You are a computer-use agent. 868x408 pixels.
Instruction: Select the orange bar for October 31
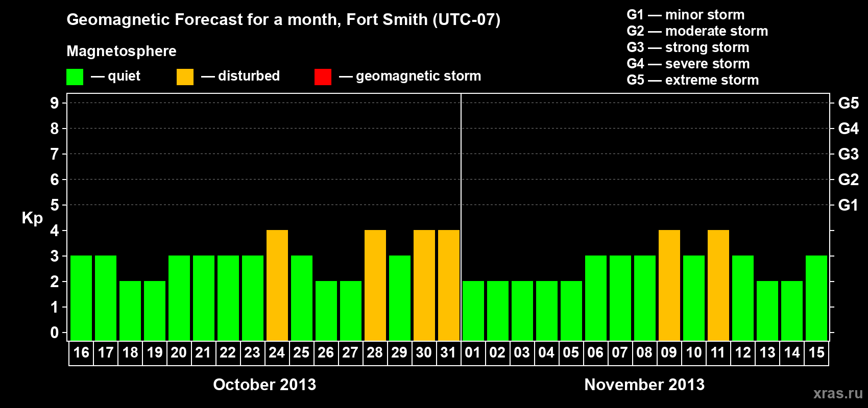coord(449,285)
